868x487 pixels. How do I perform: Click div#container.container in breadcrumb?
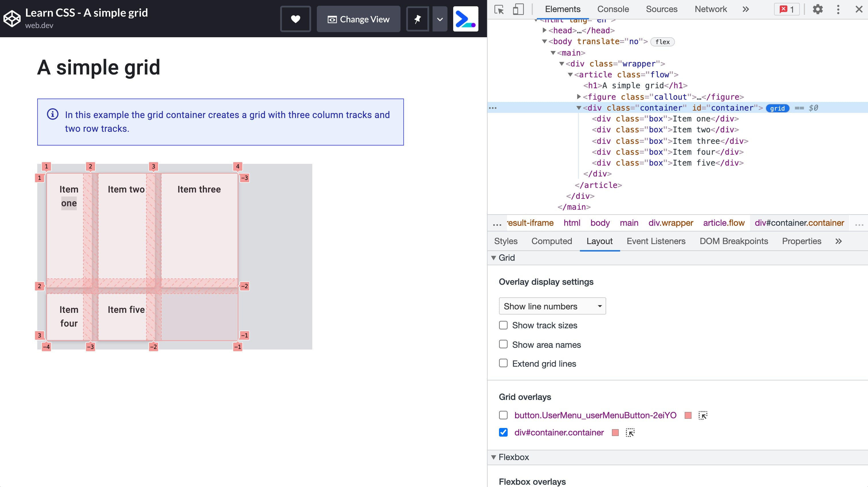click(800, 223)
